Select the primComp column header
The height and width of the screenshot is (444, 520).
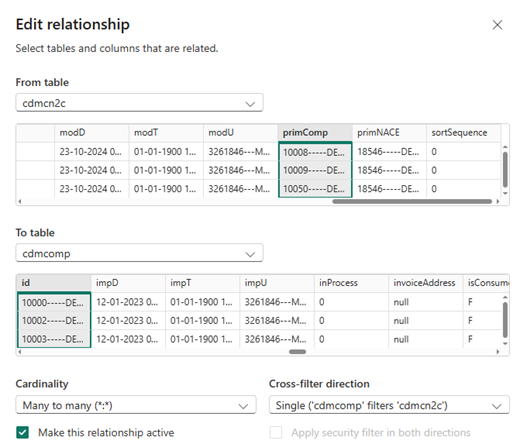pyautogui.click(x=315, y=133)
